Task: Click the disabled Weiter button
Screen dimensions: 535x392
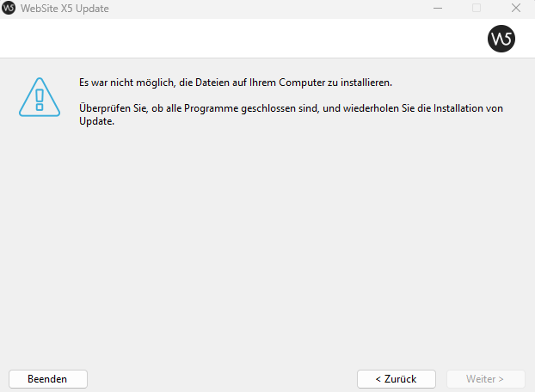Action: point(485,378)
